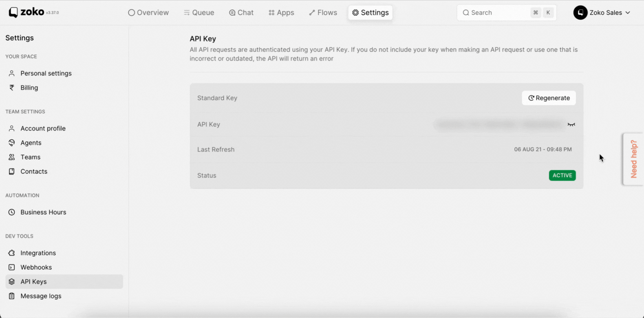Image resolution: width=644 pixels, height=318 pixels.
Task: Click the DEV TOOLS section header
Action: [19, 236]
